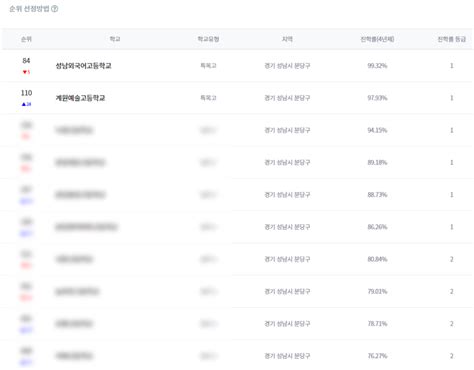474x370 pixels.
Task: Sort by the 진학률(4년제) column header
Action: 377,39
